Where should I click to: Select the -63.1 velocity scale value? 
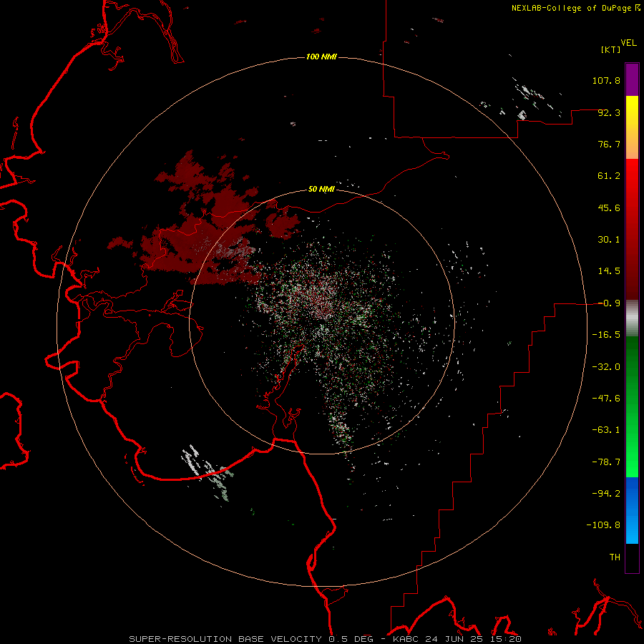point(606,430)
